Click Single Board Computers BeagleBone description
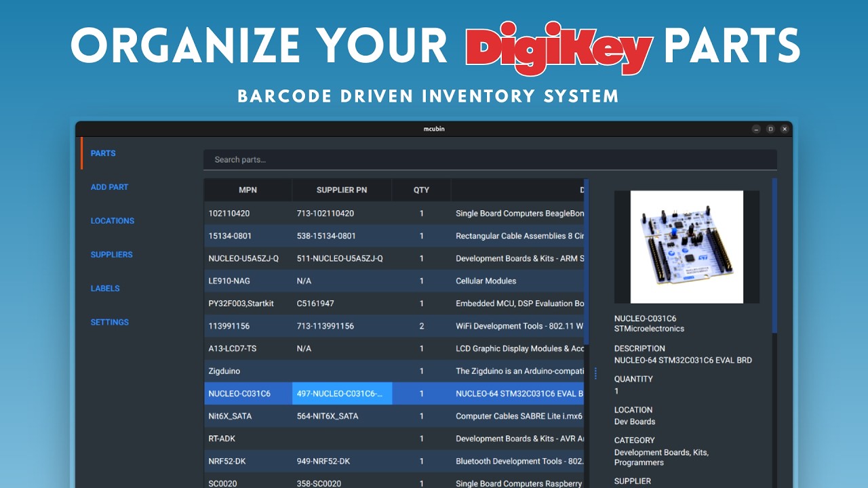 [517, 213]
